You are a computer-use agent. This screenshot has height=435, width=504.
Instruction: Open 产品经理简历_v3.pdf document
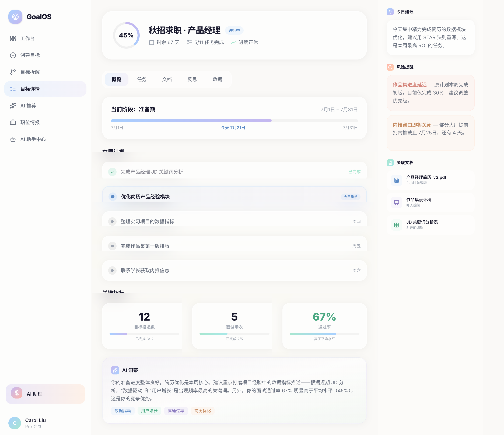(430, 180)
